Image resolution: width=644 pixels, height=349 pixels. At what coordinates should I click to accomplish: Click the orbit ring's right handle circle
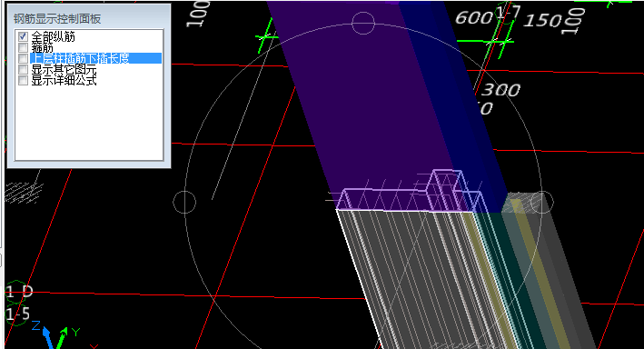542,203
